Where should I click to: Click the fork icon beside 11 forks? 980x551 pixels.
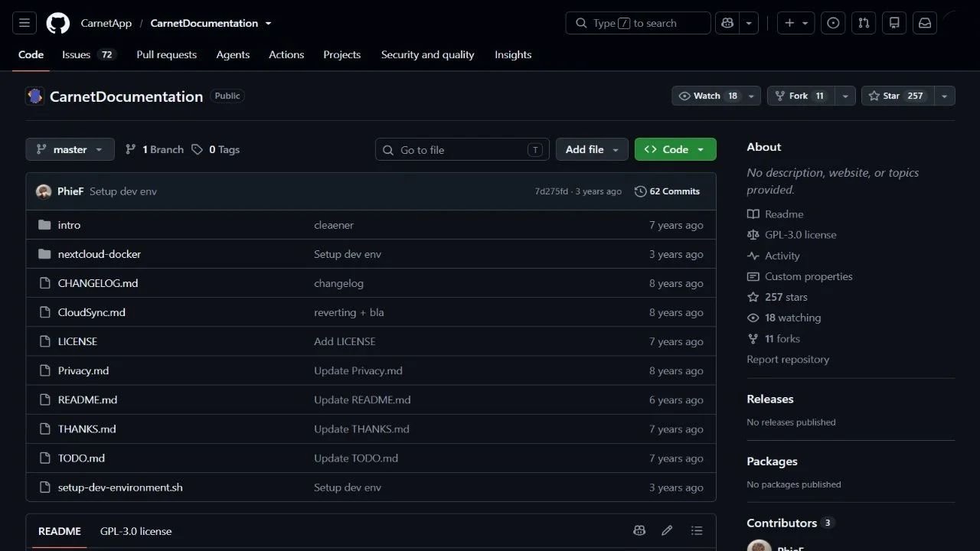click(x=753, y=338)
